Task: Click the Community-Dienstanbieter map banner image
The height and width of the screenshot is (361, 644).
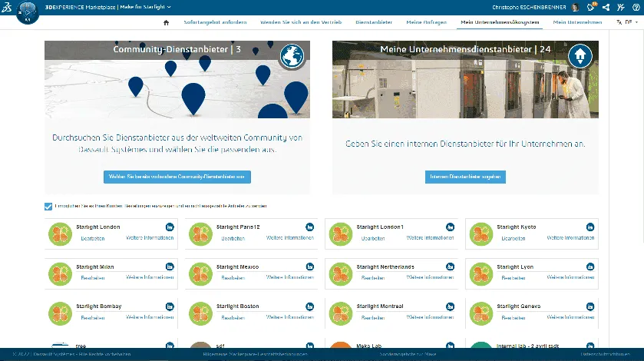Action: (177, 79)
